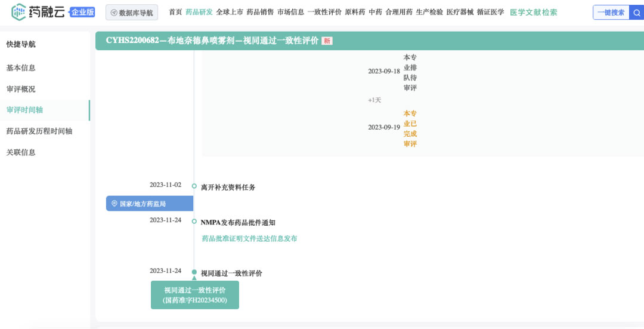Open 关联信息 in the sidebar
644x329 pixels.
pos(21,152)
